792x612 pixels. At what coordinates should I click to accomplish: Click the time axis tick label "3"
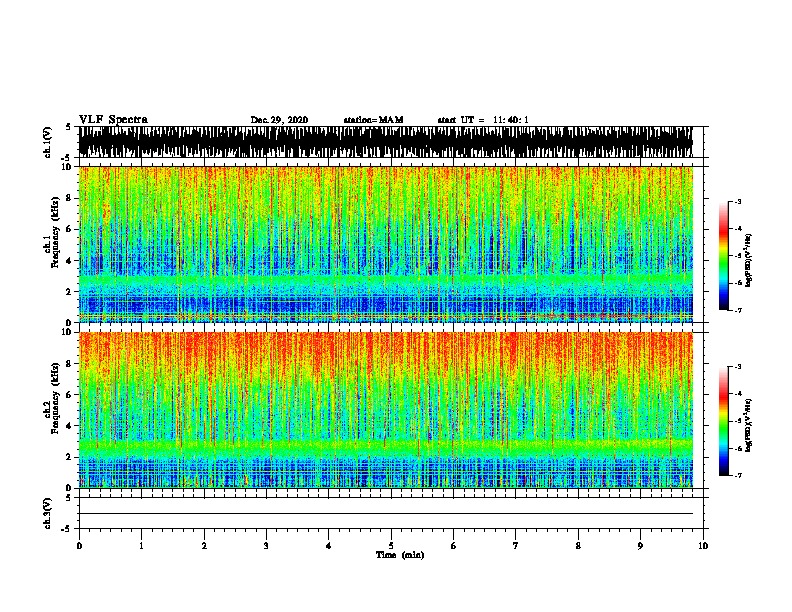coord(266,546)
